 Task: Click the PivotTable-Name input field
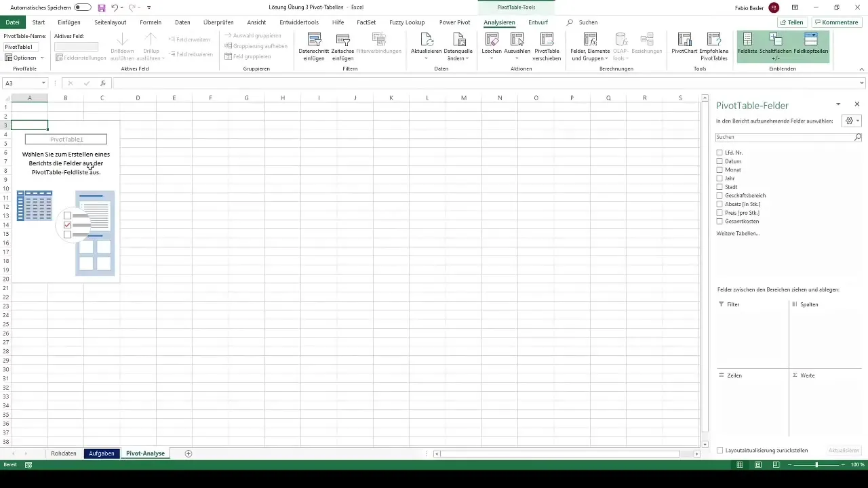(x=21, y=47)
